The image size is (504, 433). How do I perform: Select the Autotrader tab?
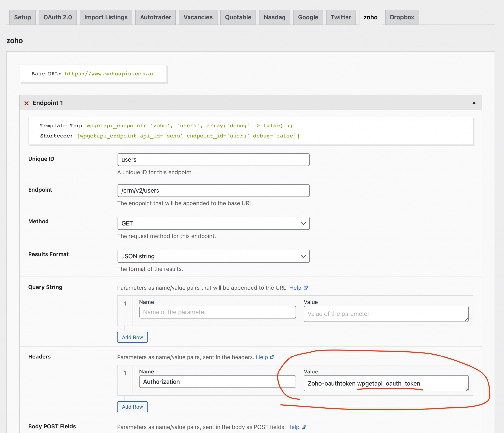click(155, 17)
